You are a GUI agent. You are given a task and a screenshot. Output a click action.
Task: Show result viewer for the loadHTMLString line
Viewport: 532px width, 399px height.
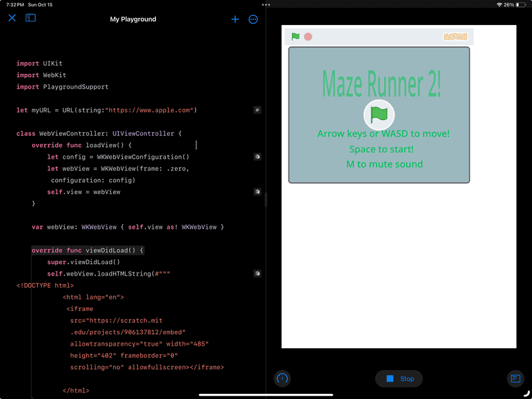(257, 274)
